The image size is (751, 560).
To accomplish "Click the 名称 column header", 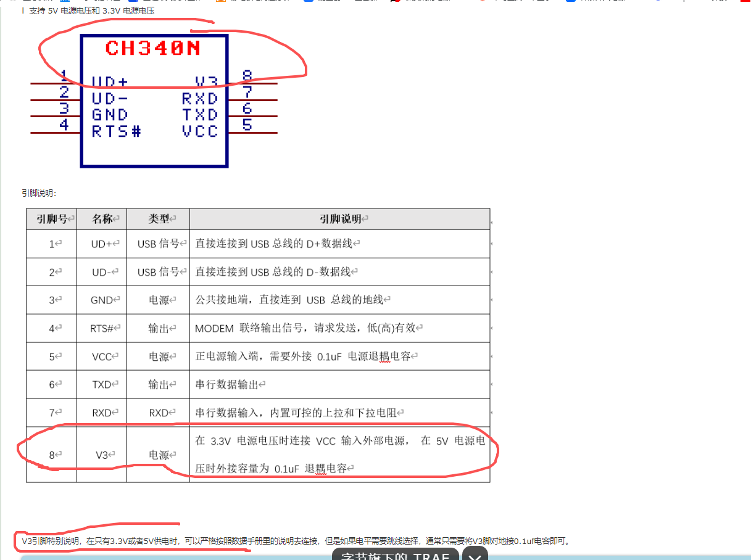I will (102, 219).
